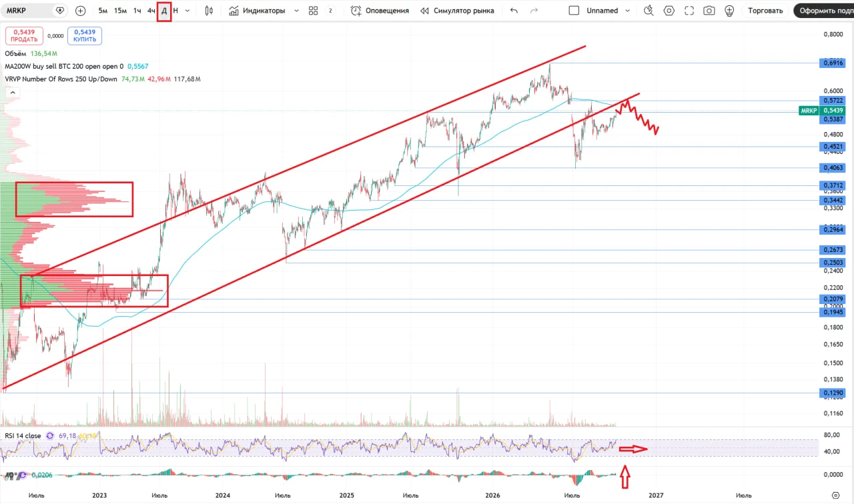Select the 1ч timeframe

(x=137, y=11)
